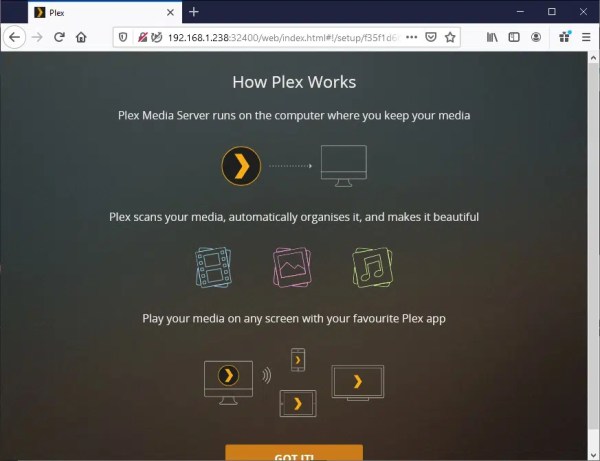Viewport: 600px width, 461px height.
Task: Reload the current Plex page
Action: [59, 37]
